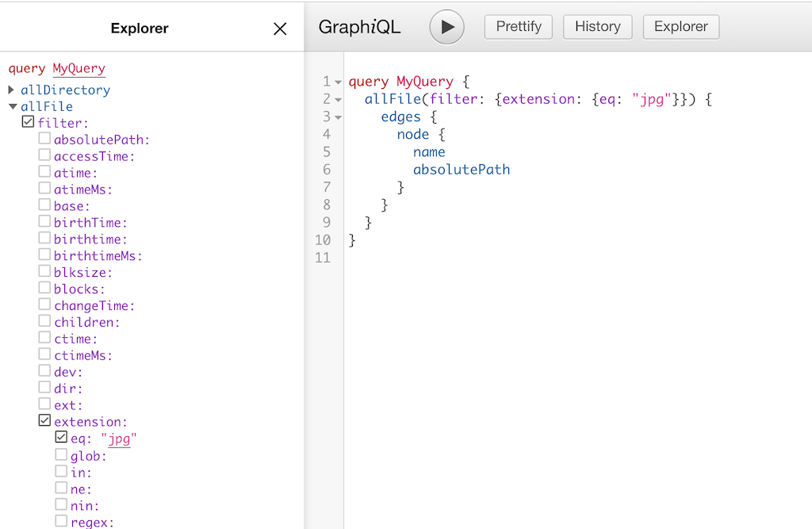Enable the absolutePath filter checkbox

click(x=44, y=137)
